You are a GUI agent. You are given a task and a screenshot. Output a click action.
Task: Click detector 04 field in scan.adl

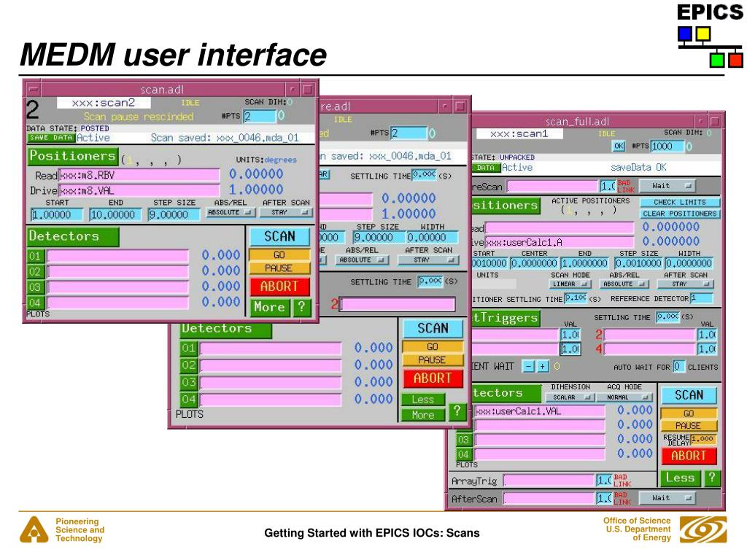(117, 303)
